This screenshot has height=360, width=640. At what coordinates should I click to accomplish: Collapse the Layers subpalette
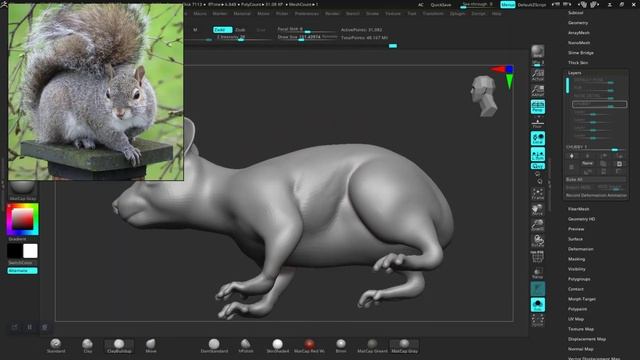(575, 73)
